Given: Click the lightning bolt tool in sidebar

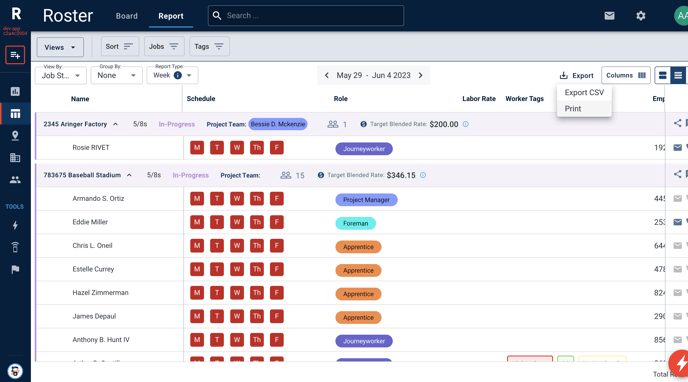Looking at the screenshot, I should pos(15,225).
